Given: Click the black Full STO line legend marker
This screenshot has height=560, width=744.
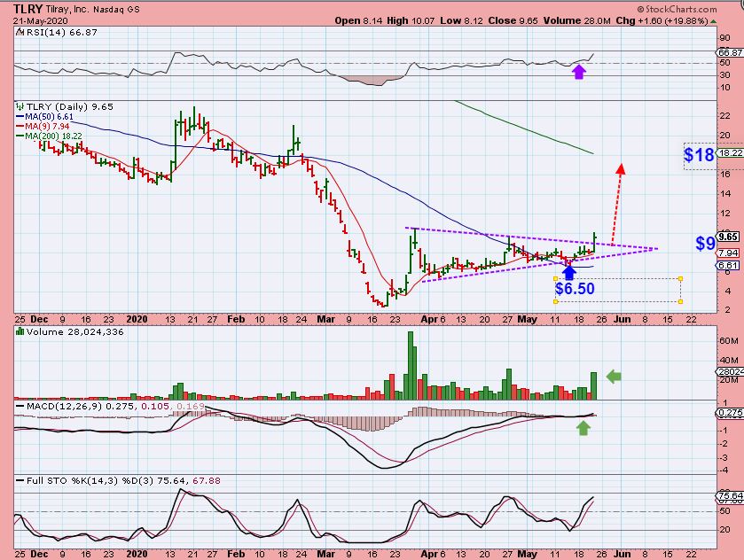Looking at the screenshot, I should click(x=20, y=480).
